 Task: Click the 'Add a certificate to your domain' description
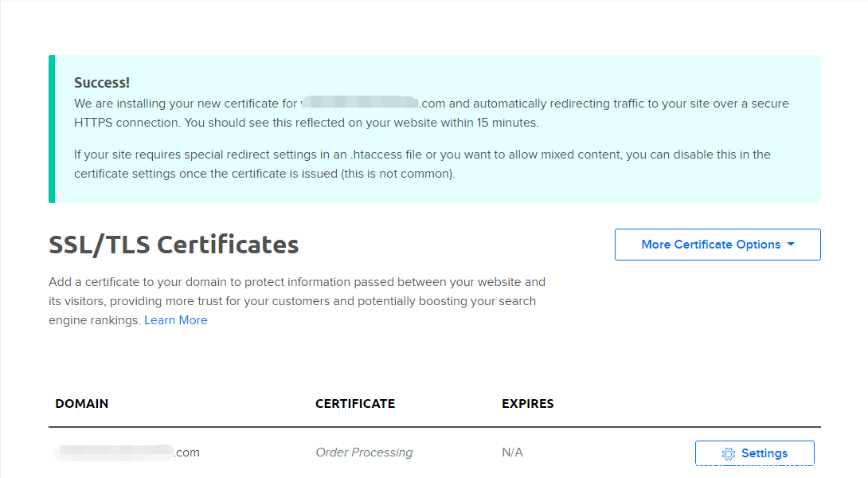point(297,282)
